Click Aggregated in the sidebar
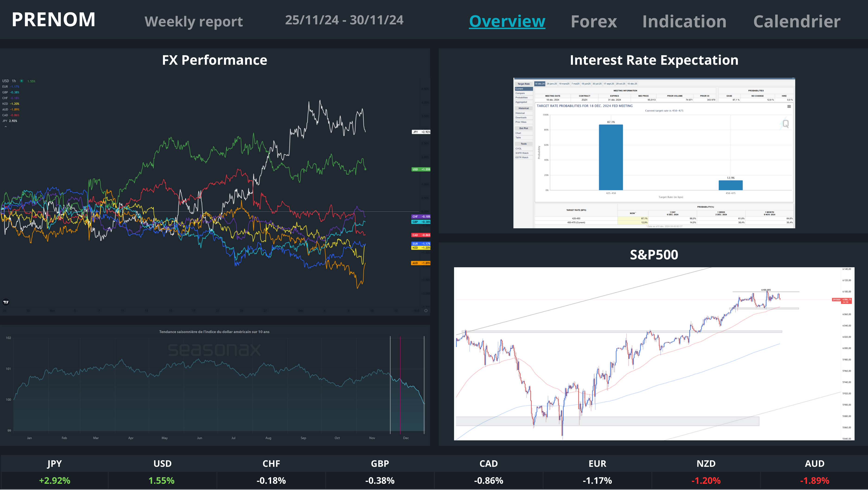The height and width of the screenshot is (490, 868). point(524,102)
